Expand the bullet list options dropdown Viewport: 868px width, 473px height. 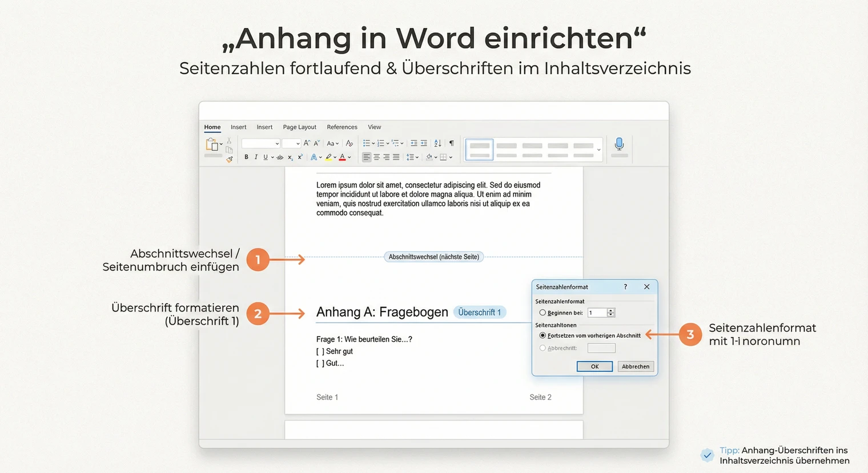(373, 143)
